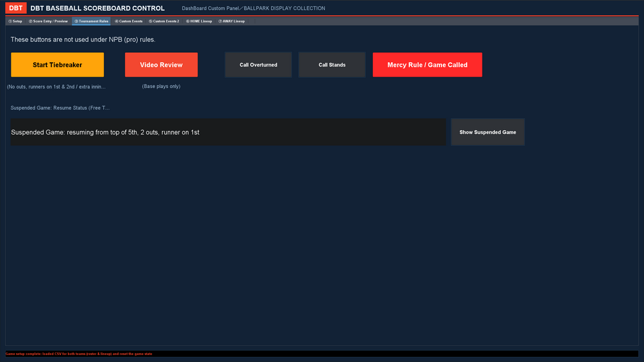Open the HOME Lineup tab

click(199, 21)
